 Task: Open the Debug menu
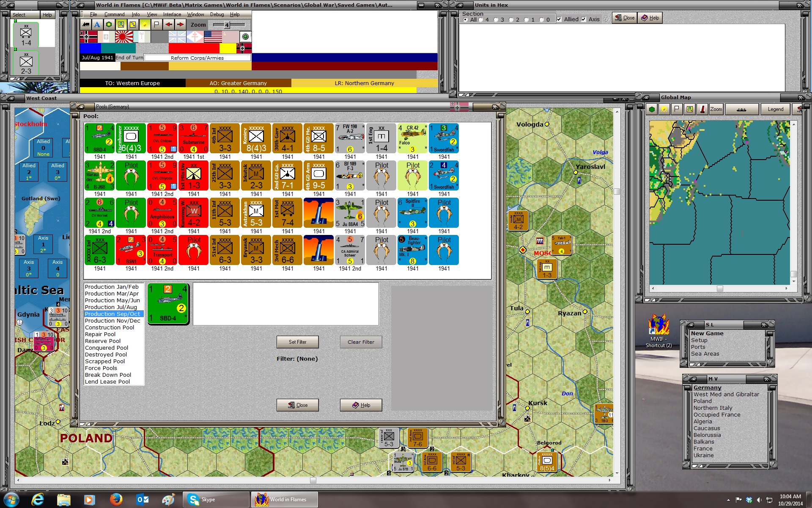point(217,14)
